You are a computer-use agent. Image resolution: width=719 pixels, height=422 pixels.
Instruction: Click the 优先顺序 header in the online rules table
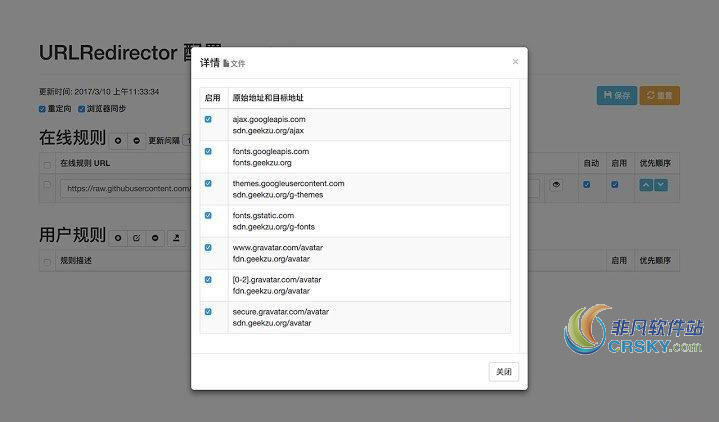click(x=655, y=163)
